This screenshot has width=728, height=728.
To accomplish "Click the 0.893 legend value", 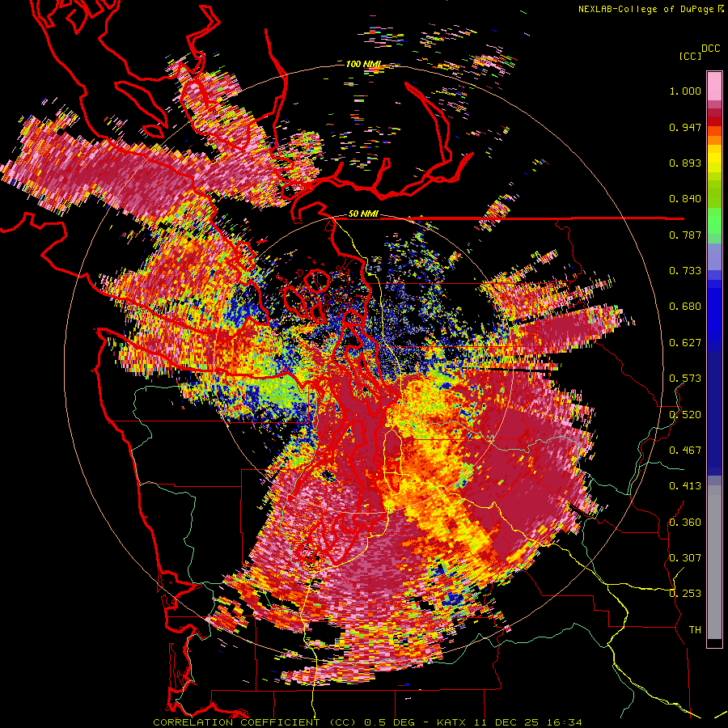I will 685,163.
